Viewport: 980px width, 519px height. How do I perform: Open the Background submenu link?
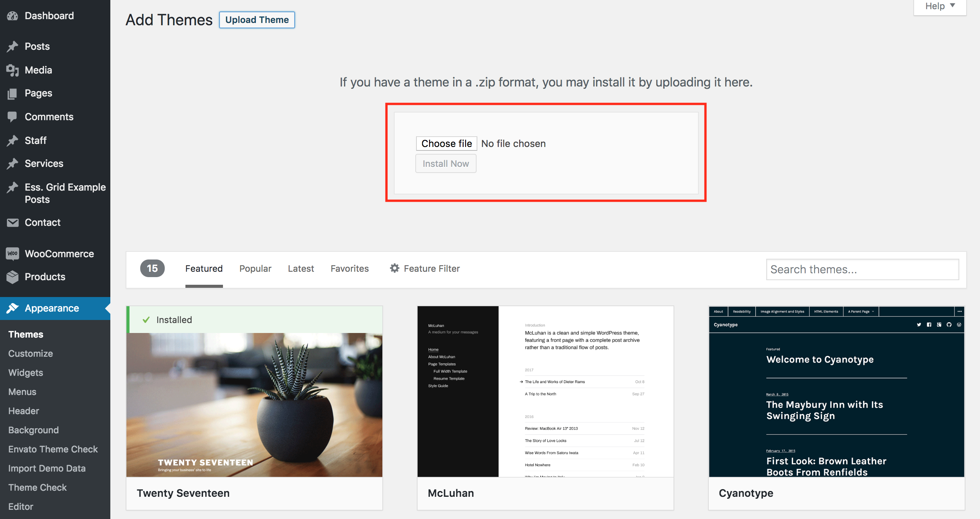34,430
